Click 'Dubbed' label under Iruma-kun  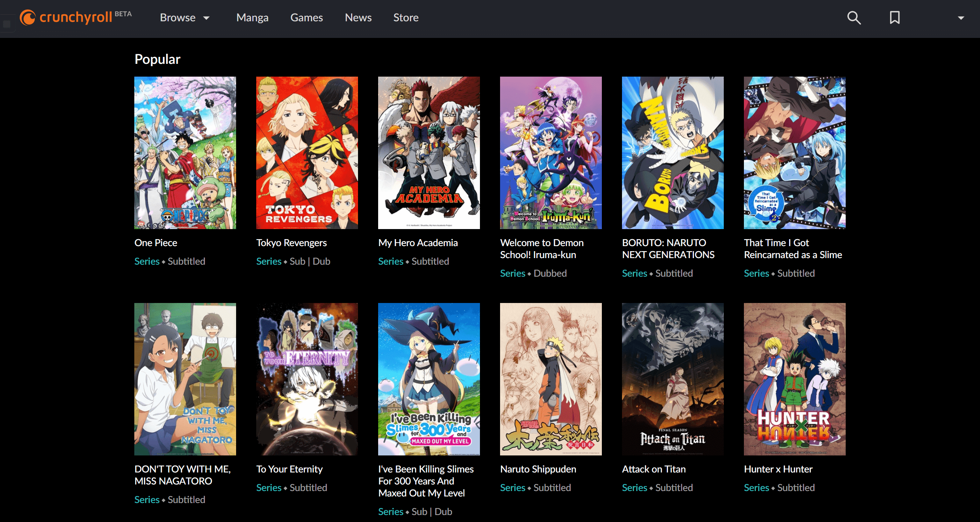coord(550,273)
